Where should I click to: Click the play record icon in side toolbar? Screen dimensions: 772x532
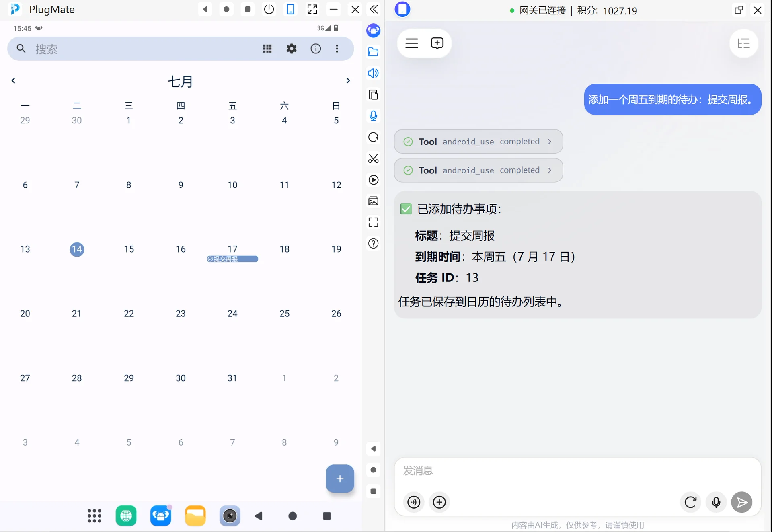coord(374,180)
